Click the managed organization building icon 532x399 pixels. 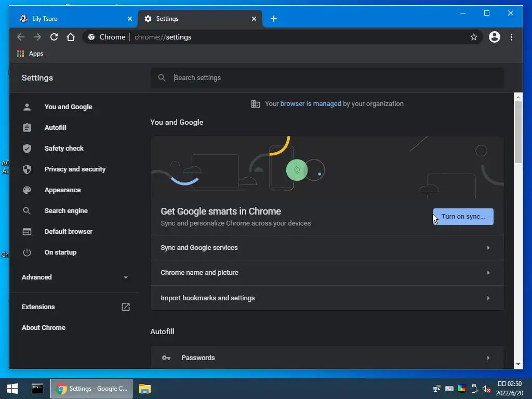(x=255, y=104)
